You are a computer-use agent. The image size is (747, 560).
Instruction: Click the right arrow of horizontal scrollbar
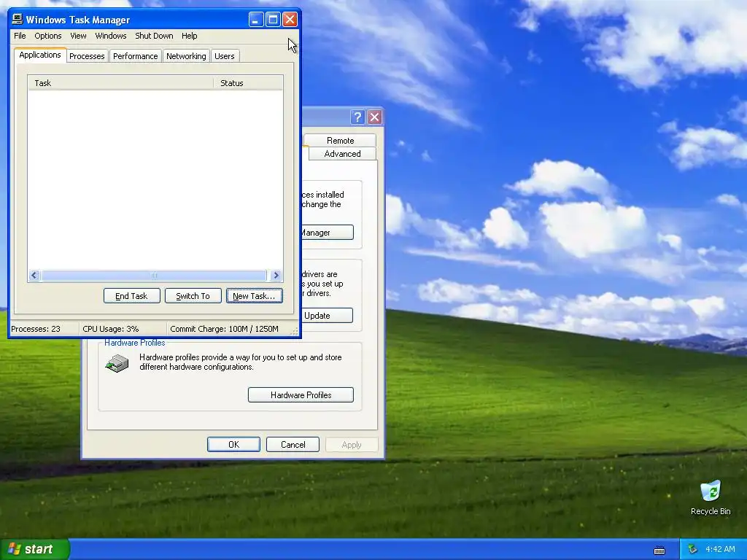pyautogui.click(x=276, y=275)
